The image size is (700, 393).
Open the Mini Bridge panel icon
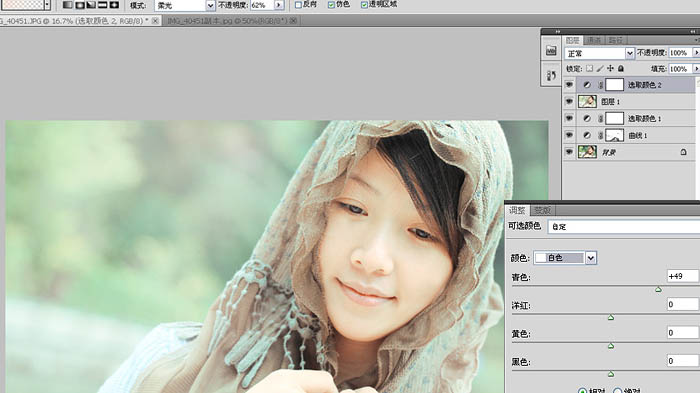551,50
